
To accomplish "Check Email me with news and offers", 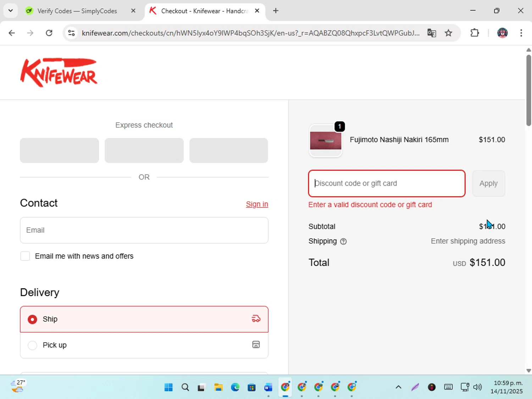I will pyautogui.click(x=25, y=256).
